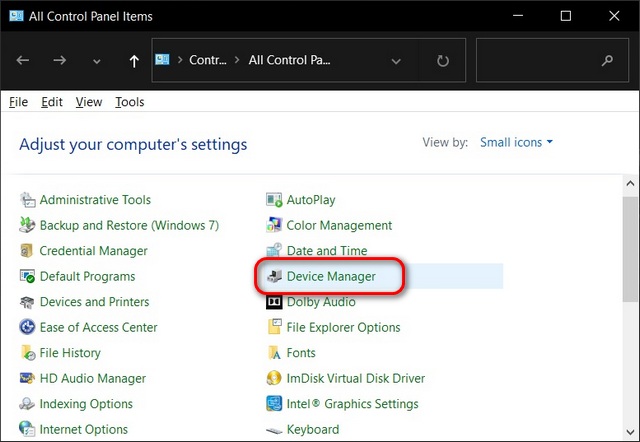The width and height of the screenshot is (640, 442).
Task: Click the Color Management icon
Action: (274, 225)
